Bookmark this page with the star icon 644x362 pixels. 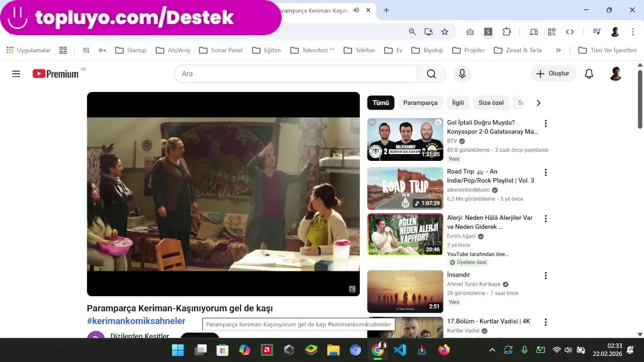(445, 32)
